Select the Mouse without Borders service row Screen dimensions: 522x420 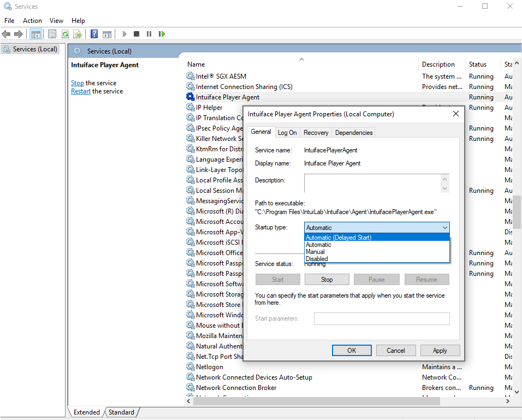215,325
